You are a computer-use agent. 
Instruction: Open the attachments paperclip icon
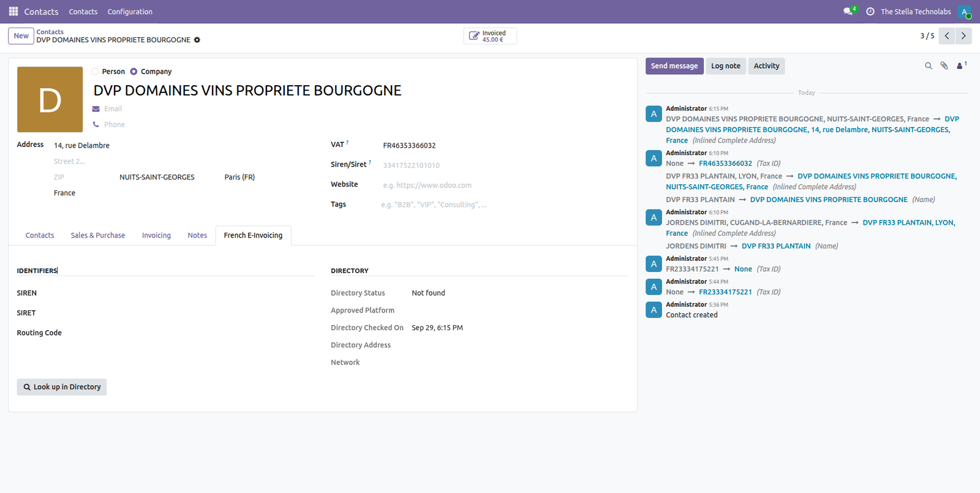click(x=944, y=66)
